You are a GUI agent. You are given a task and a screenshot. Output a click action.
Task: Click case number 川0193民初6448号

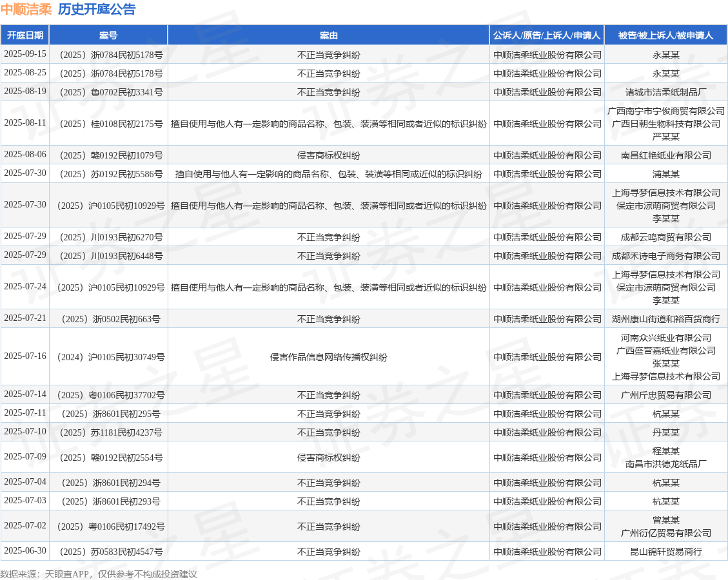pos(111,256)
